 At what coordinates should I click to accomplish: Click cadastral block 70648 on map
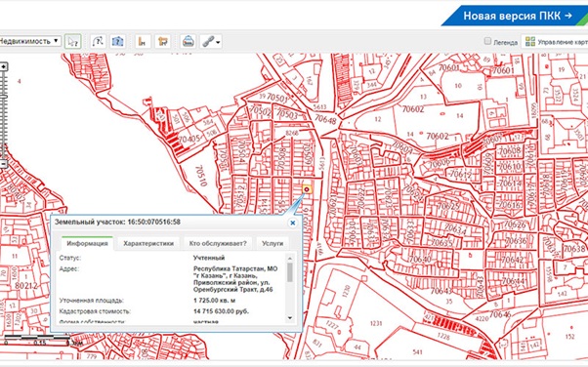(x=325, y=119)
